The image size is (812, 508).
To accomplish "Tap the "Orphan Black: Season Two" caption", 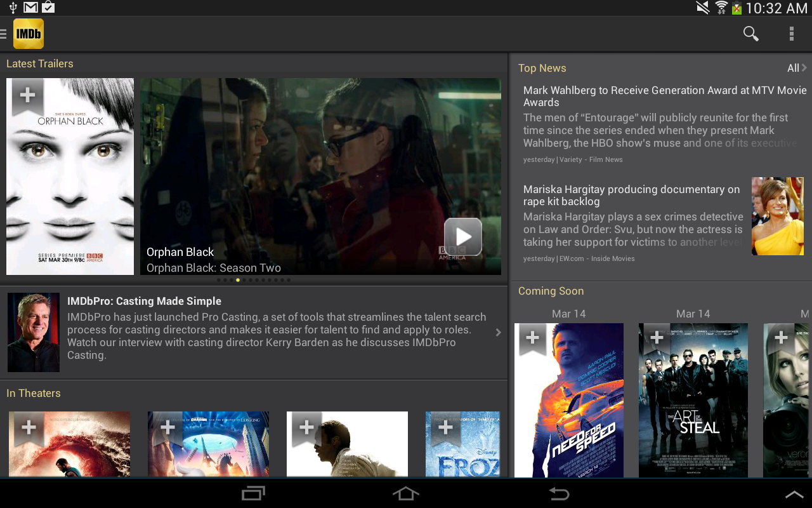I will pyautogui.click(x=214, y=268).
